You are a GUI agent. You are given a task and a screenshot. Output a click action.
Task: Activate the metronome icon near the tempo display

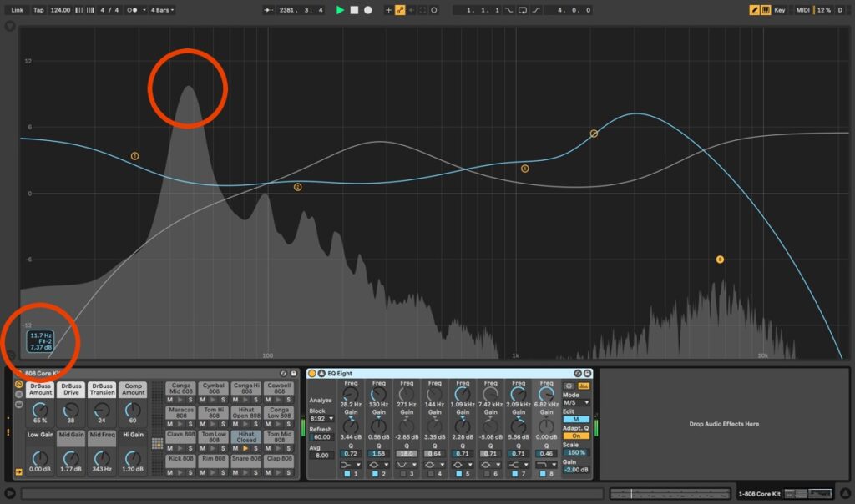coord(78,9)
